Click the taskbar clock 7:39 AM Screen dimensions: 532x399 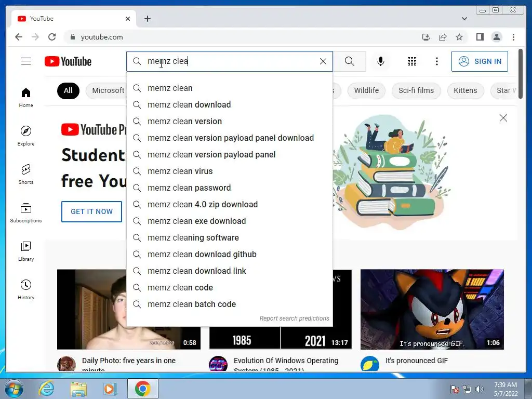coord(506,389)
